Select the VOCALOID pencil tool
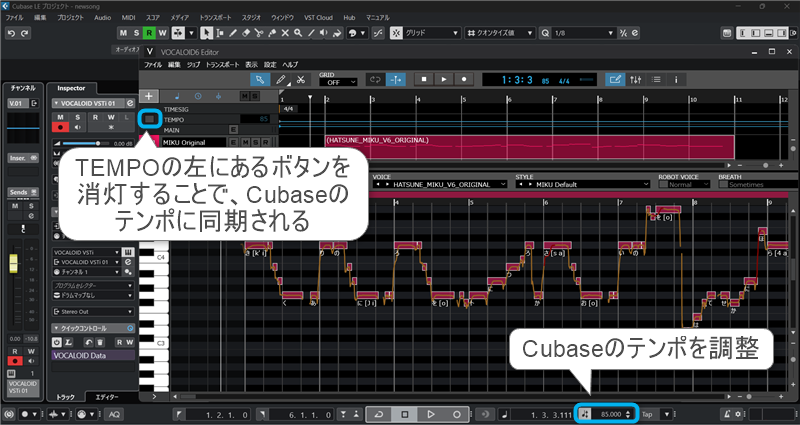This screenshot has width=800, height=425. click(x=280, y=80)
